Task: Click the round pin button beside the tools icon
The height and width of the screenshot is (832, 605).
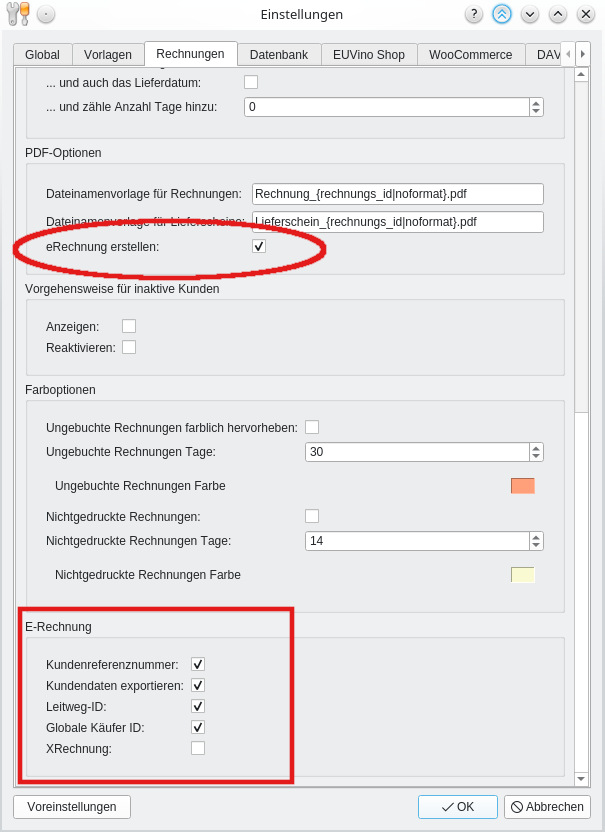Action: pos(47,14)
